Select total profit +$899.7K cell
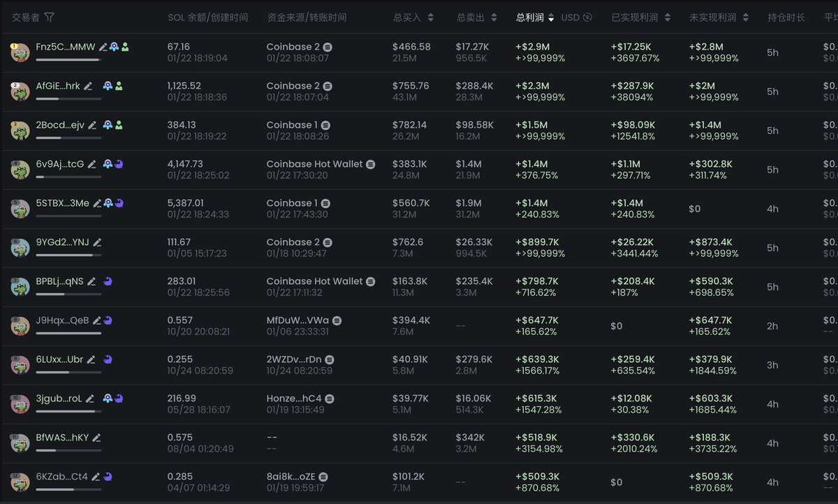The width and height of the screenshot is (838, 504). [x=537, y=242]
